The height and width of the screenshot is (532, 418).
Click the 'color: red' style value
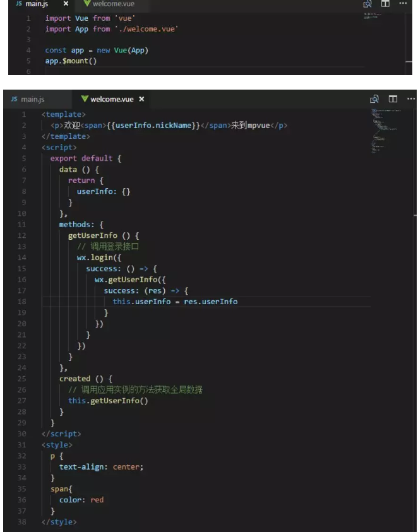(81, 500)
